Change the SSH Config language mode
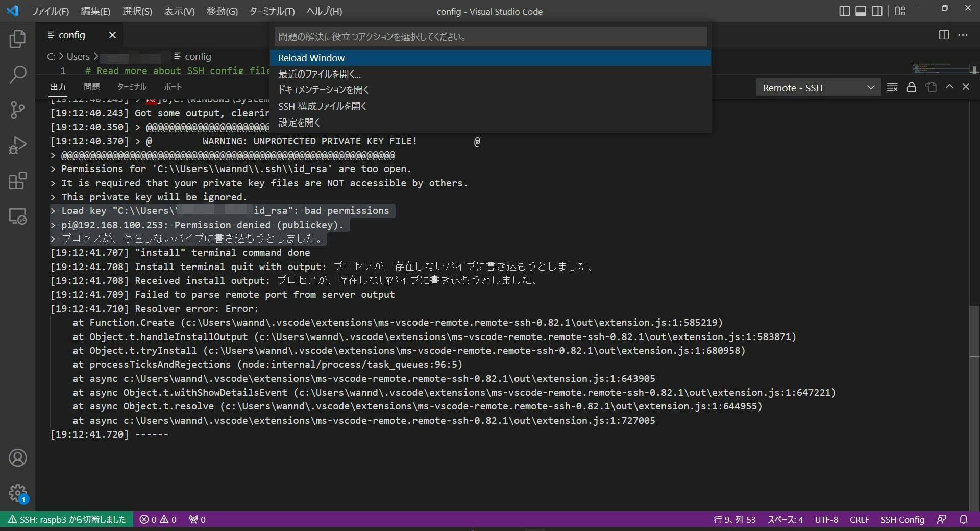This screenshot has height=531, width=980. click(x=902, y=519)
